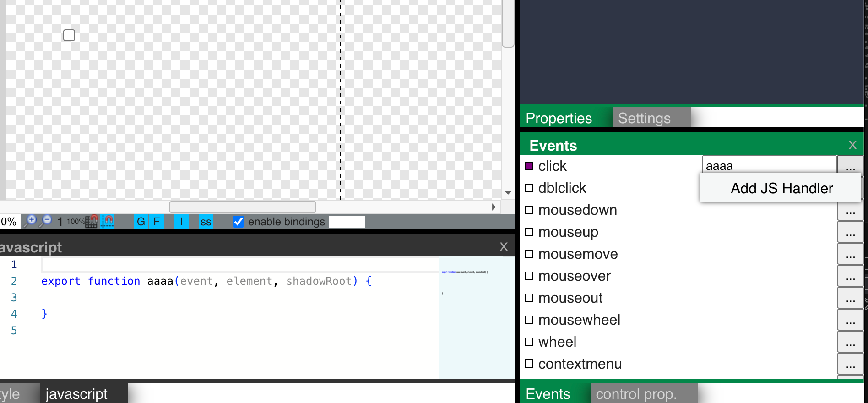
Task: Click the white input box after enable bindings
Action: (347, 222)
